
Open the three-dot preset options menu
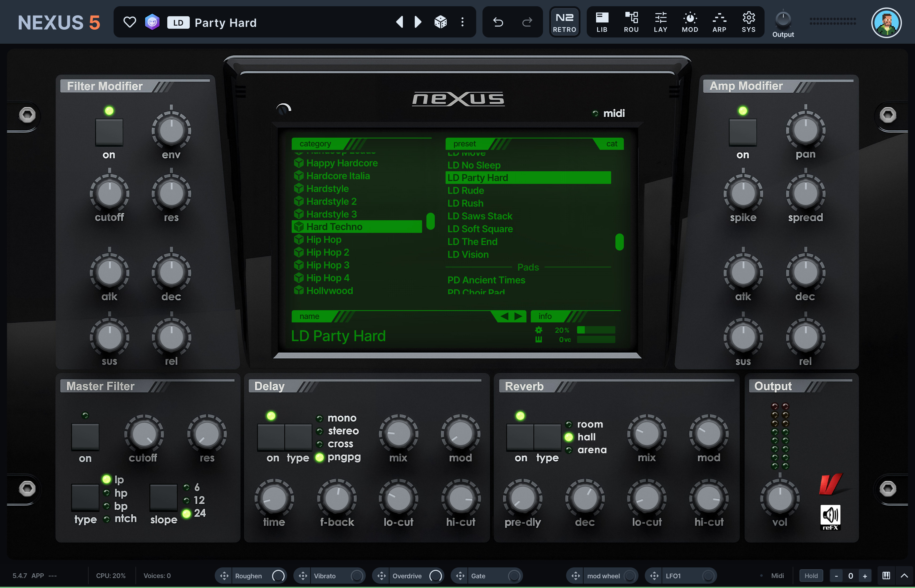tap(462, 22)
